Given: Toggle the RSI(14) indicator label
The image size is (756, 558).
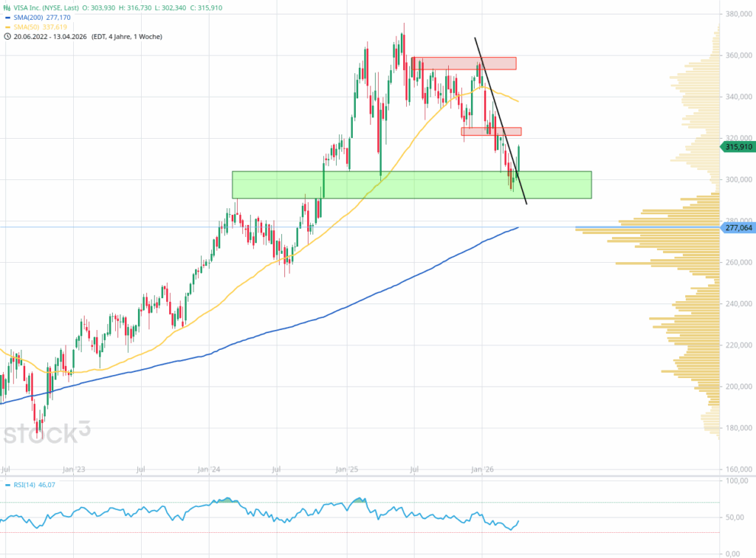Looking at the screenshot, I should 27,485.
